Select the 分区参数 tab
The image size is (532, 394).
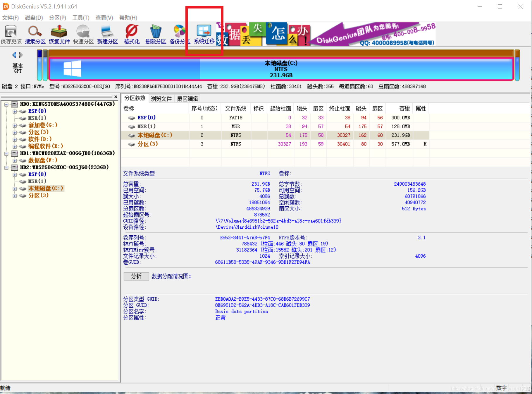coord(135,98)
